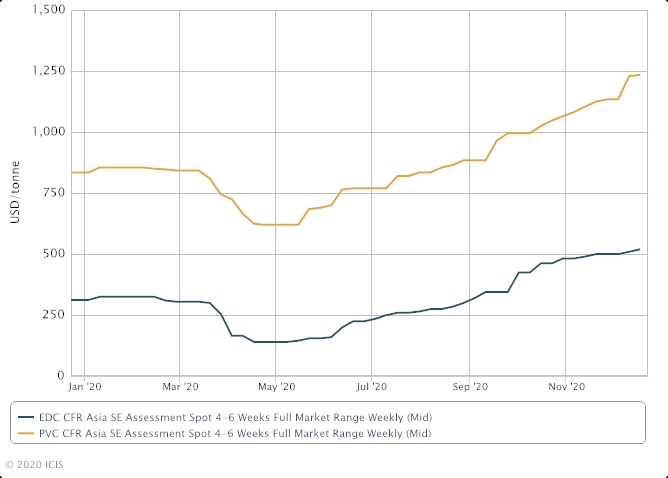Image resolution: width=668 pixels, height=478 pixels.
Task: Click the Sep '20 x-axis label
Action: click(x=469, y=385)
